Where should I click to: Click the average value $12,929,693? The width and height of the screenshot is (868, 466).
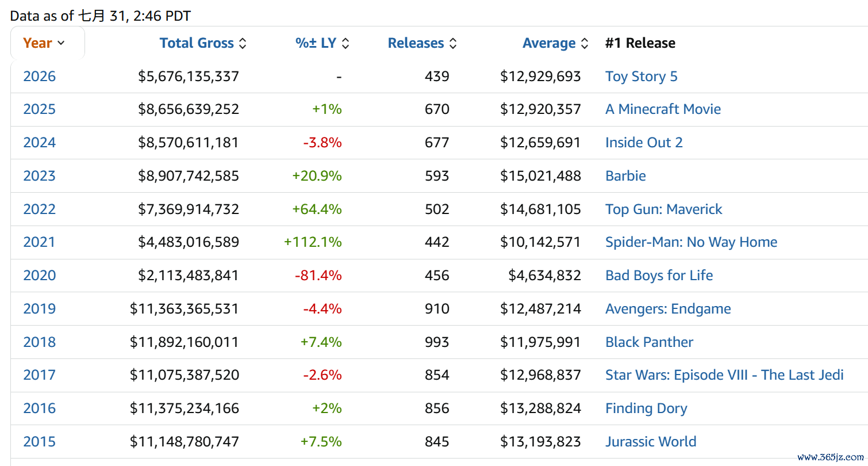(x=541, y=77)
